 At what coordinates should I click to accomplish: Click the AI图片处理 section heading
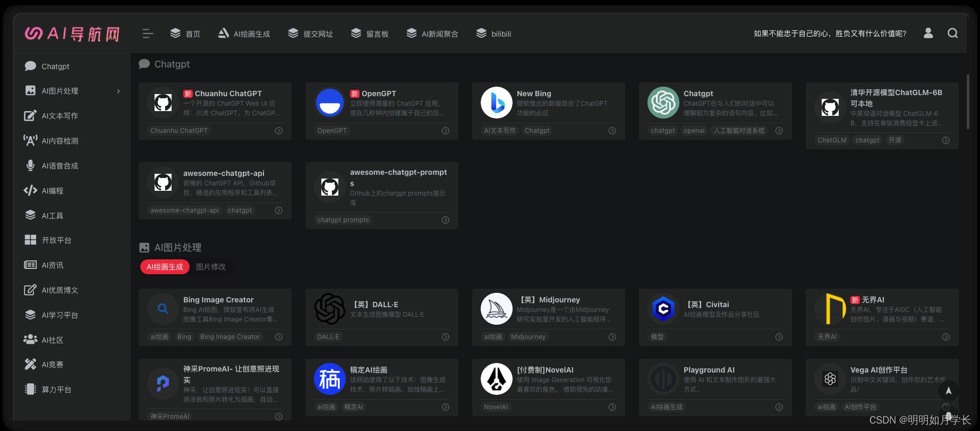pos(177,248)
